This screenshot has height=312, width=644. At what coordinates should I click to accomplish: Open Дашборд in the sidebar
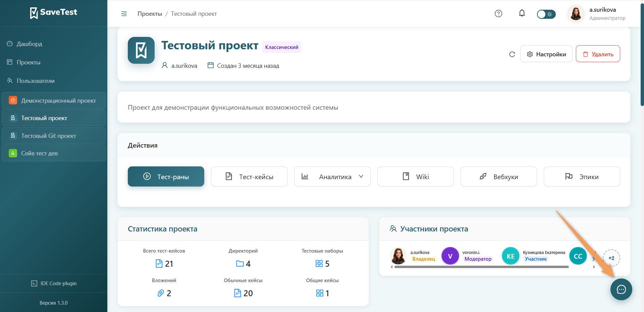click(x=30, y=44)
